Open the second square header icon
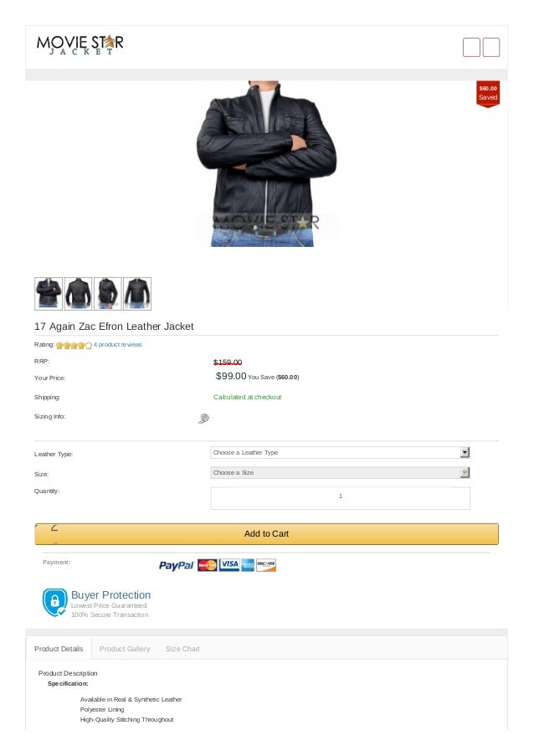This screenshot has height=756, width=534. [x=491, y=47]
